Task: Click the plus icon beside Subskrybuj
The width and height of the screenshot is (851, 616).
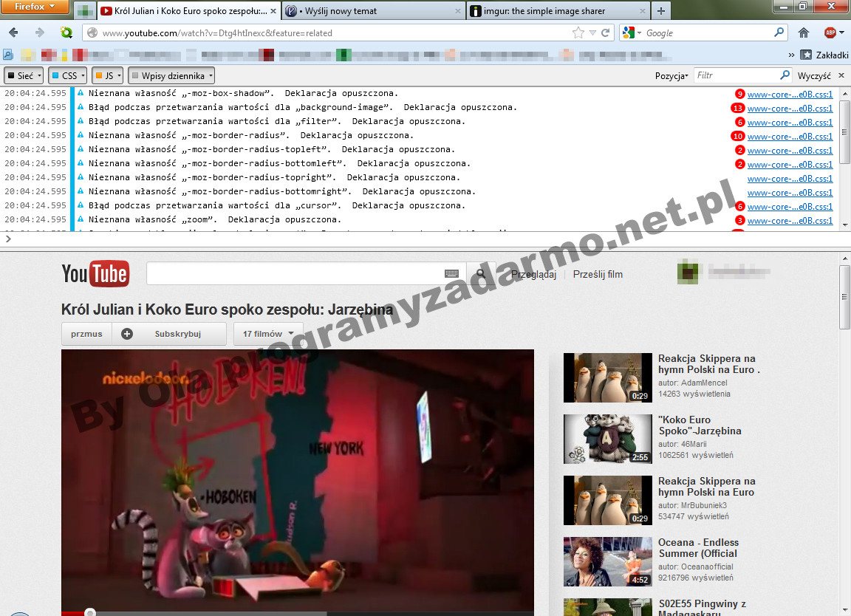Action: (x=127, y=334)
